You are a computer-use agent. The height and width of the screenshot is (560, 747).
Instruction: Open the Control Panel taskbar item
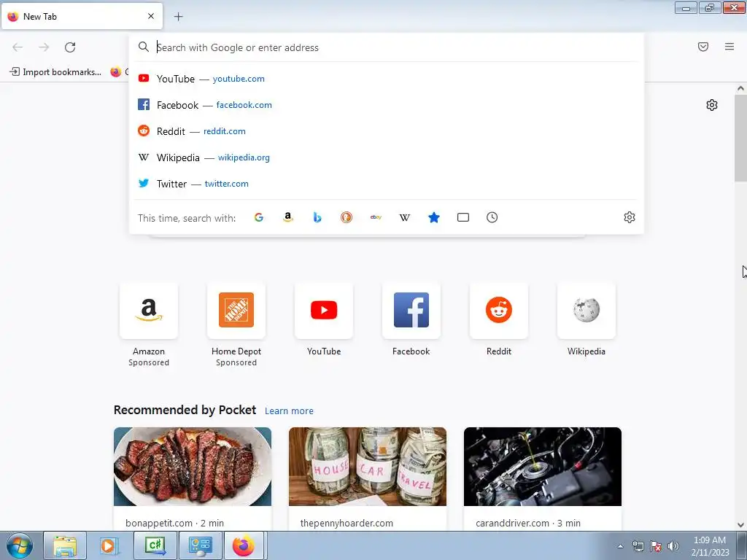[200, 545]
